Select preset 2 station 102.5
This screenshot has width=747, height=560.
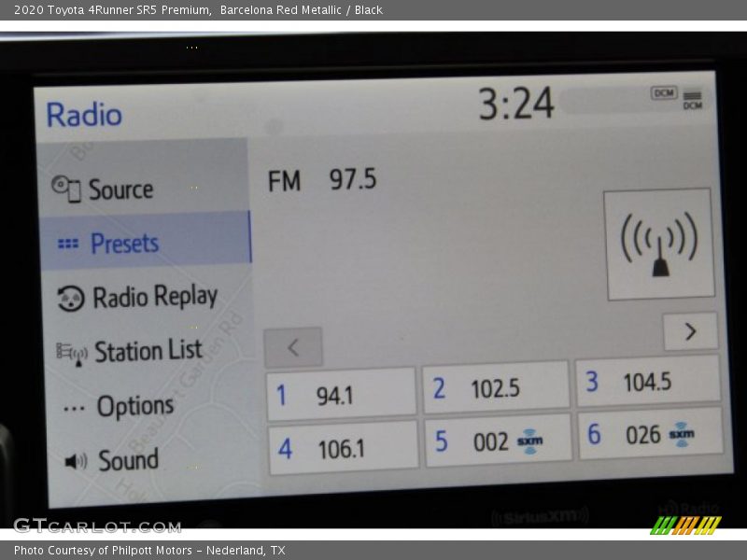(x=496, y=387)
